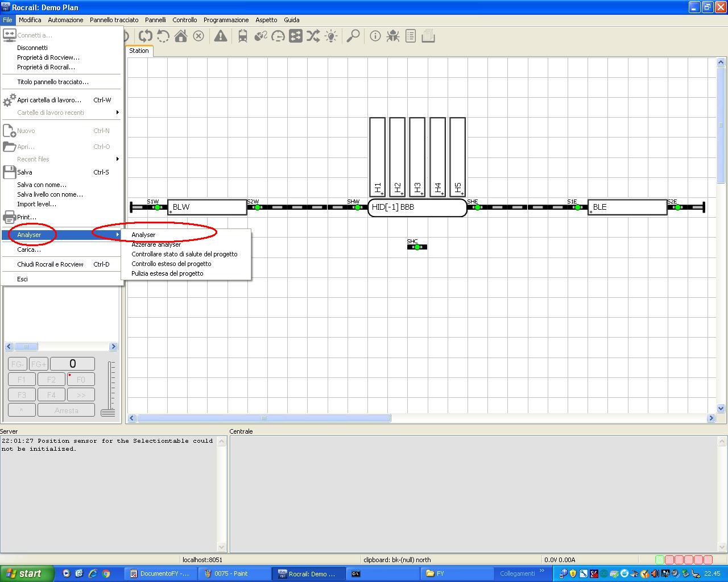
Task: Click sensor SHE green indicator
Action: click(x=477, y=207)
